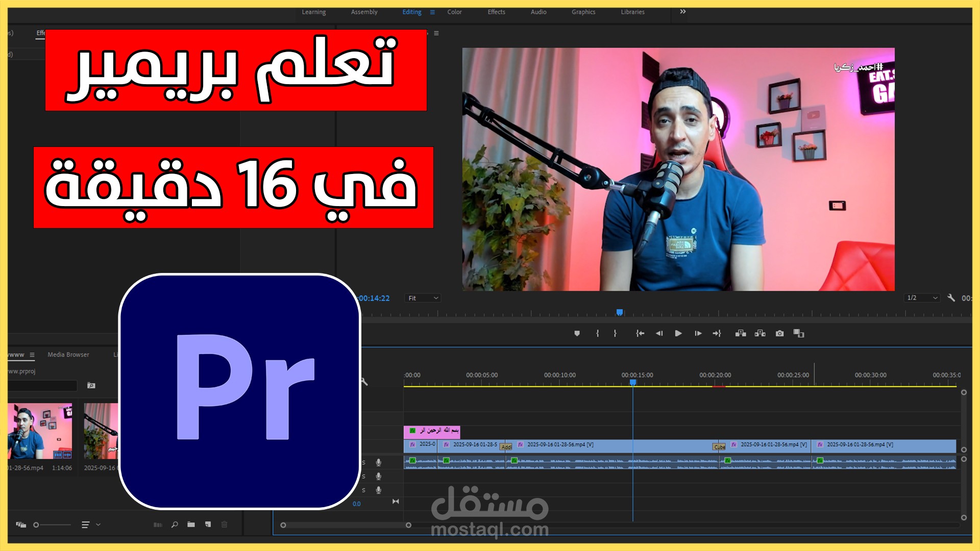The height and width of the screenshot is (551, 980).
Task: Click the Mark Out bracket button
Action: (615, 333)
